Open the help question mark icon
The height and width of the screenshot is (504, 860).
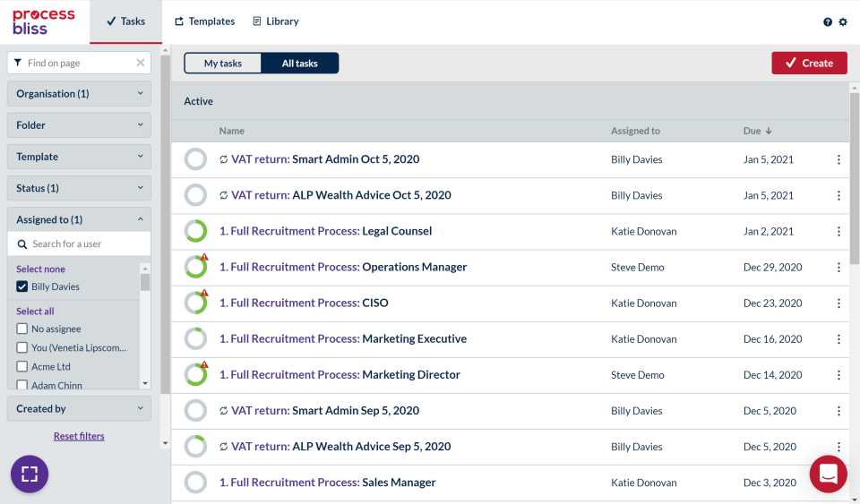pyautogui.click(x=828, y=21)
